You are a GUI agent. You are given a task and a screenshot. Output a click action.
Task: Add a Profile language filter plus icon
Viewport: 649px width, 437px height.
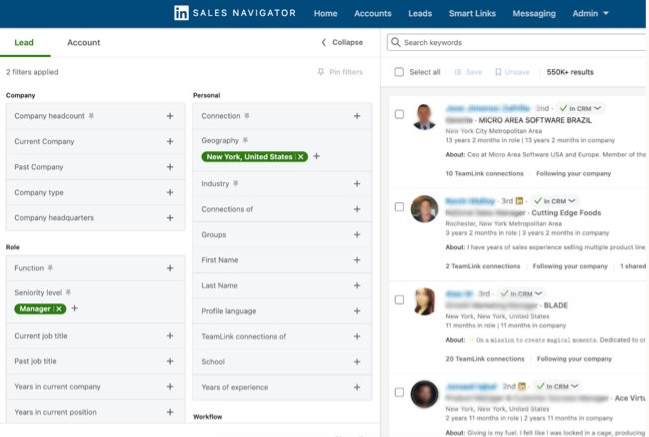pos(357,311)
